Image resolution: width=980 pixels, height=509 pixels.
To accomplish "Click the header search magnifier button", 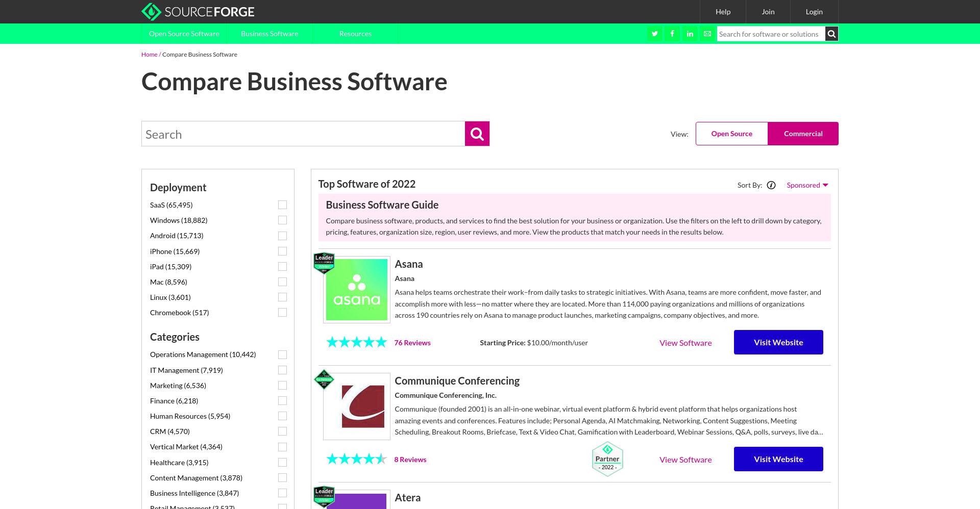I will point(831,34).
